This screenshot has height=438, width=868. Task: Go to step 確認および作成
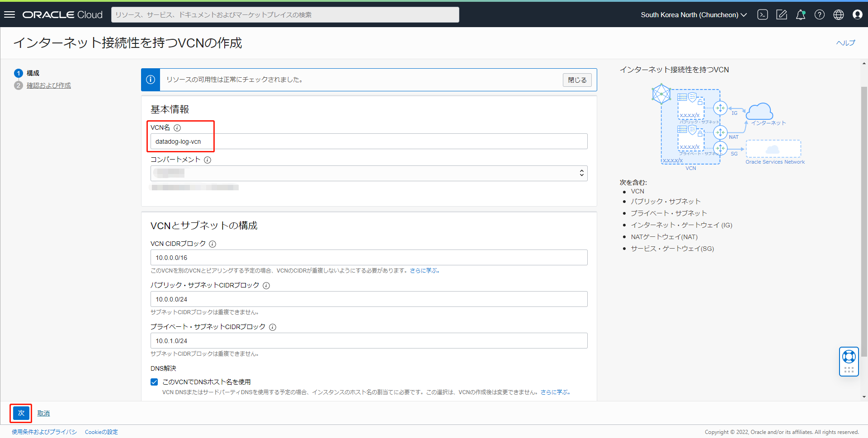(48, 85)
